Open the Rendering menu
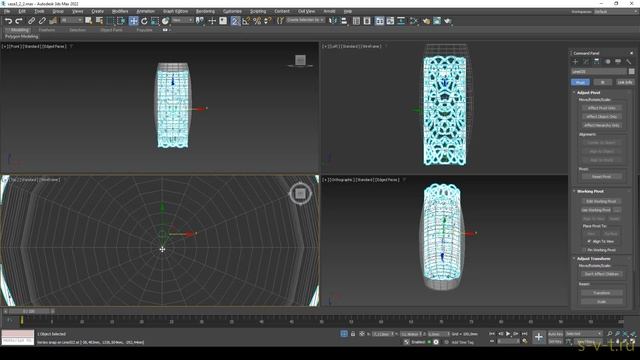 pos(205,11)
